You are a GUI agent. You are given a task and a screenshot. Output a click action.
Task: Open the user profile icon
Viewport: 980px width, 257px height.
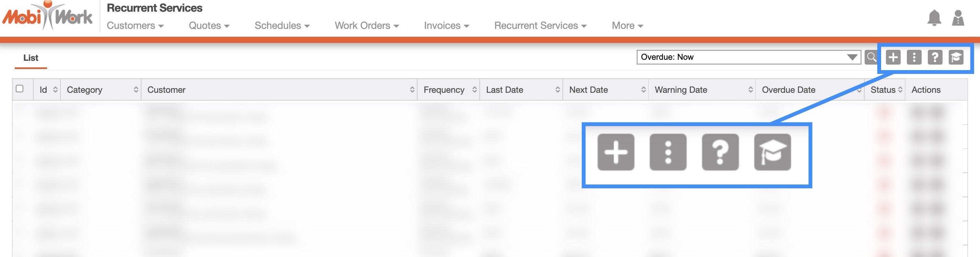(958, 18)
